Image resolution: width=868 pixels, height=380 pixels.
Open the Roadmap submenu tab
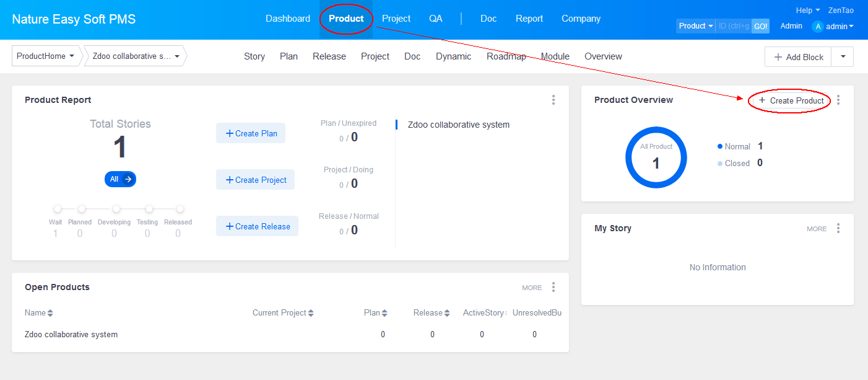pos(506,56)
